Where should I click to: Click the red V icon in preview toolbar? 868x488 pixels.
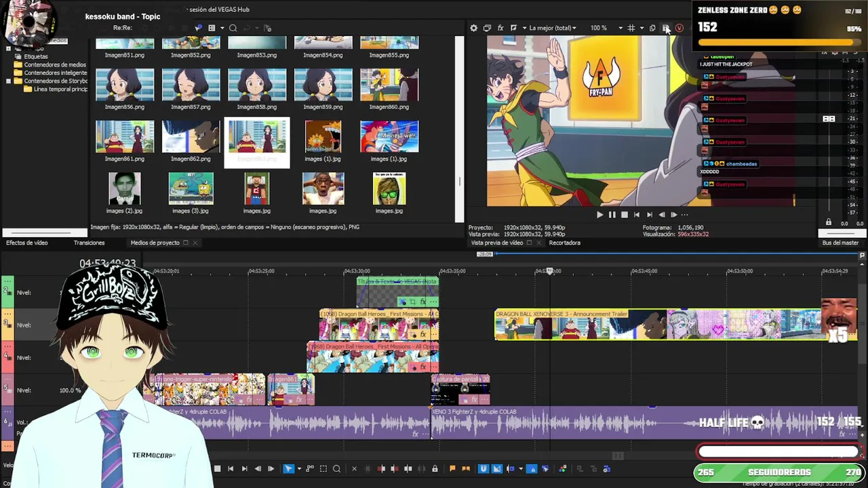pos(679,28)
